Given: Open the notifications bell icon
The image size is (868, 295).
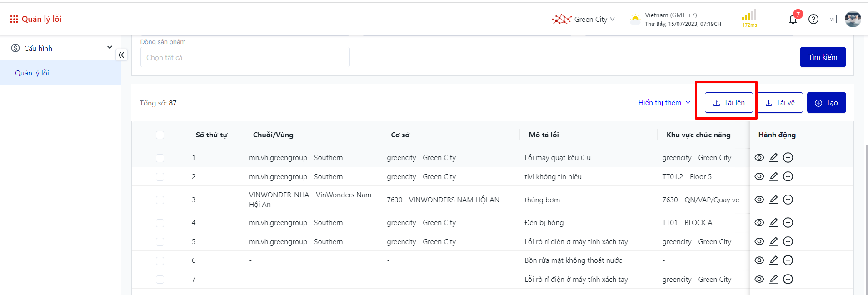Looking at the screenshot, I should 793,20.
